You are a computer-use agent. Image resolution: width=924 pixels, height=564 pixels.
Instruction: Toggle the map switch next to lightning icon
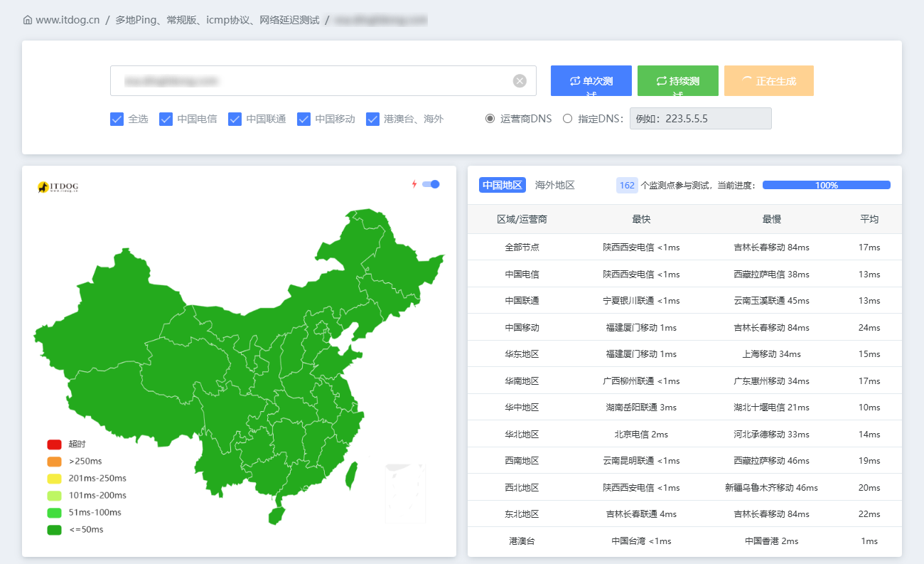click(x=431, y=184)
